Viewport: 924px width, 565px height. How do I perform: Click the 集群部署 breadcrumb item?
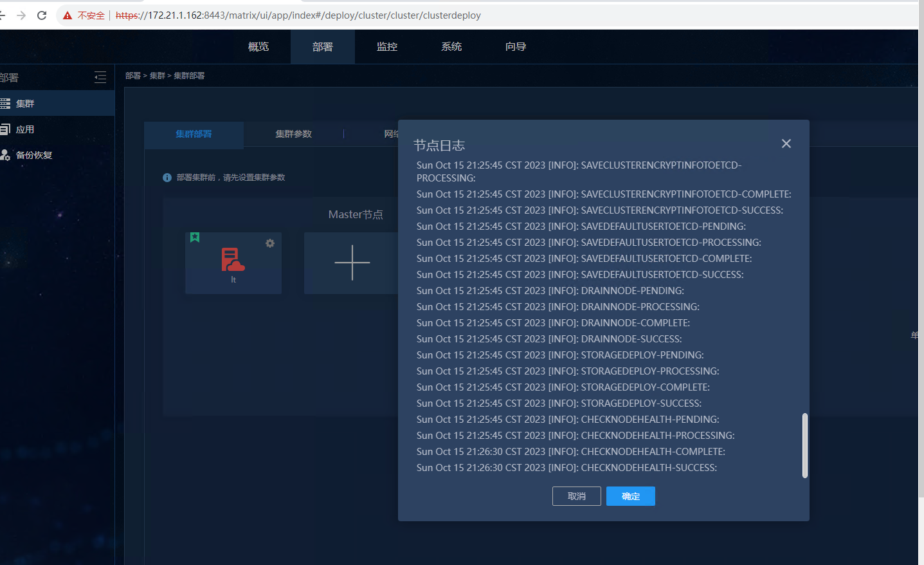pyautogui.click(x=189, y=76)
